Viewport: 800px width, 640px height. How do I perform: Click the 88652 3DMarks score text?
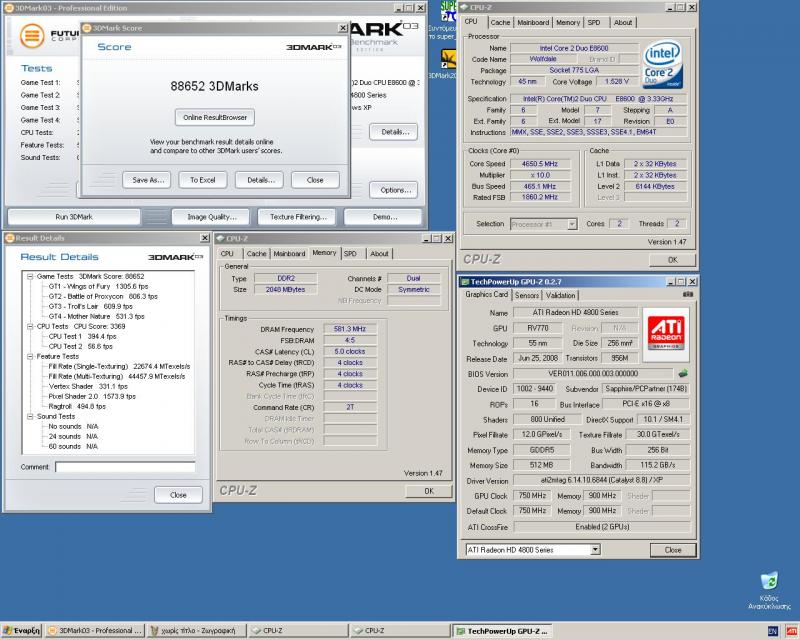(214, 86)
